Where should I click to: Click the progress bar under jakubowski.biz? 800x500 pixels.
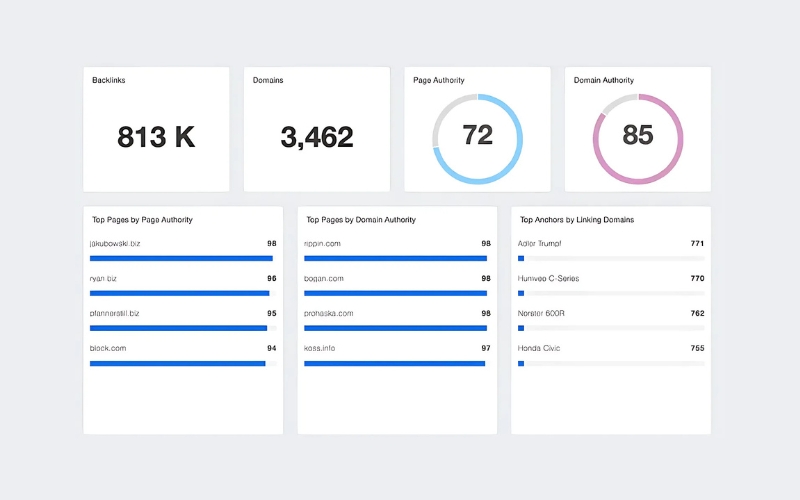[181, 258]
